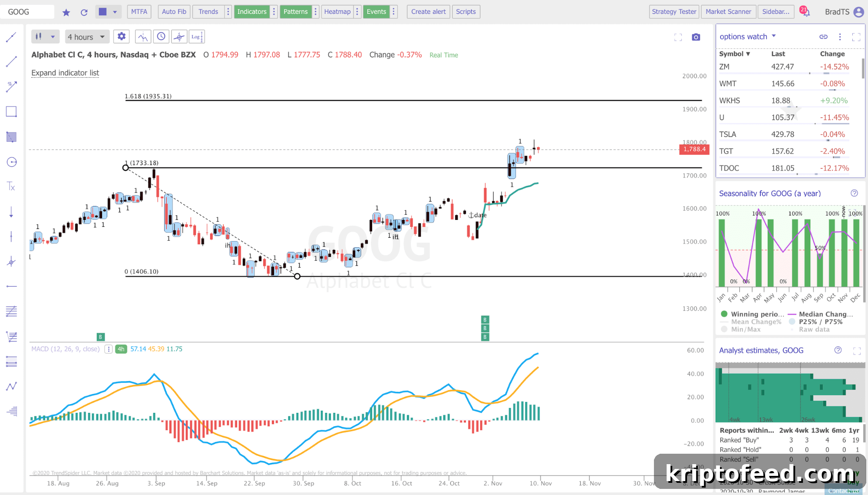
Task: Select the ray line drawing tool
Action: 11,62
